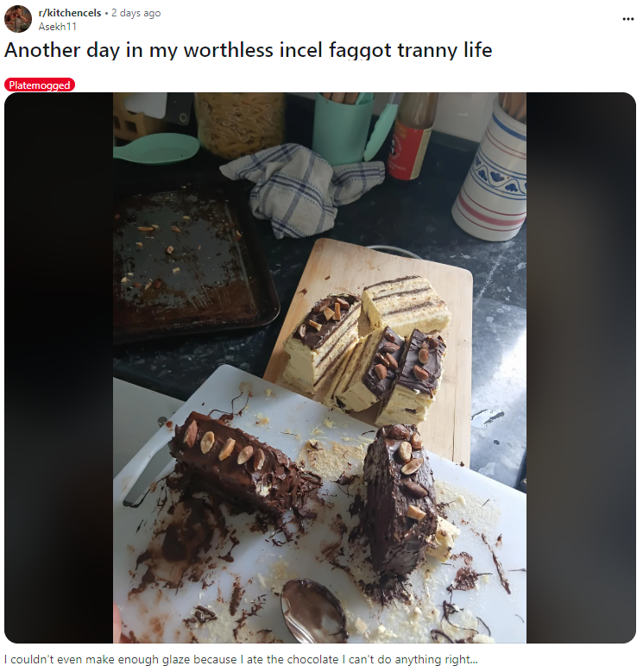Filter by the Platemogged flair tag
643x672 pixels.
[40, 85]
